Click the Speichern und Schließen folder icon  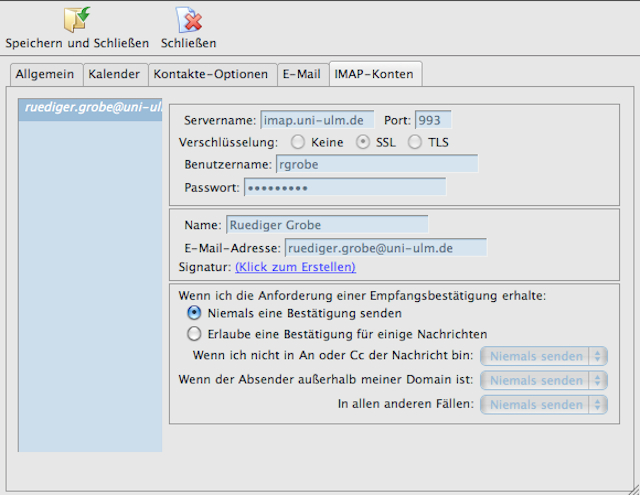pyautogui.click(x=77, y=20)
